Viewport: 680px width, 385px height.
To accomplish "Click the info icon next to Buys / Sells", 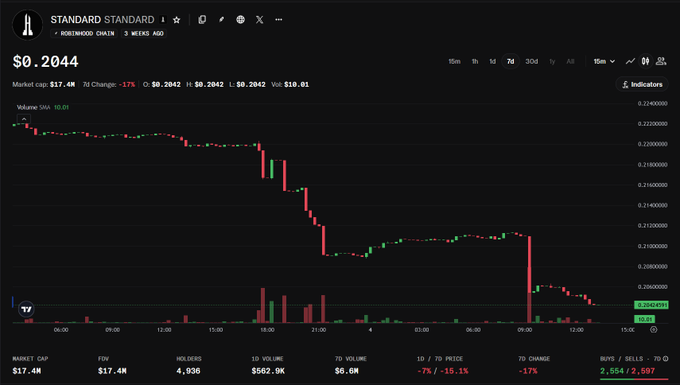I will pos(666,359).
